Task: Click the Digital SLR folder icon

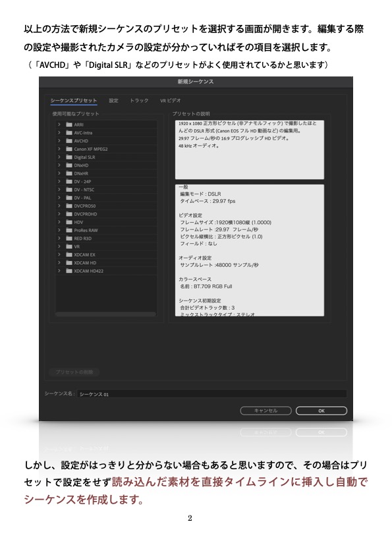Action: click(x=69, y=157)
